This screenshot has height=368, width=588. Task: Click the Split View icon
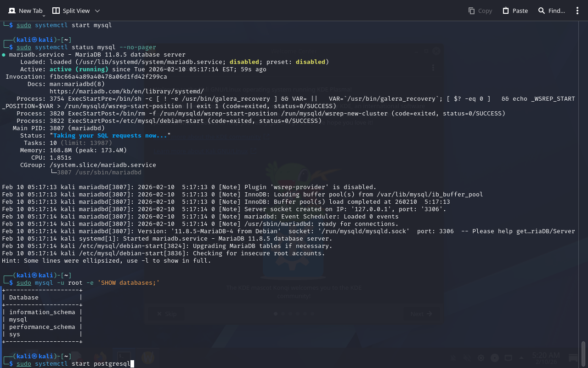(56, 11)
